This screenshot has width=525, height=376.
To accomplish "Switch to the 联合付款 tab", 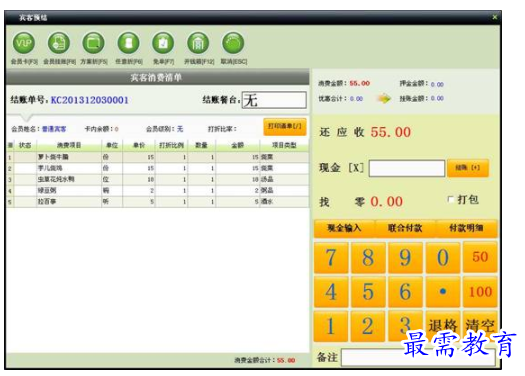I will tap(405, 228).
